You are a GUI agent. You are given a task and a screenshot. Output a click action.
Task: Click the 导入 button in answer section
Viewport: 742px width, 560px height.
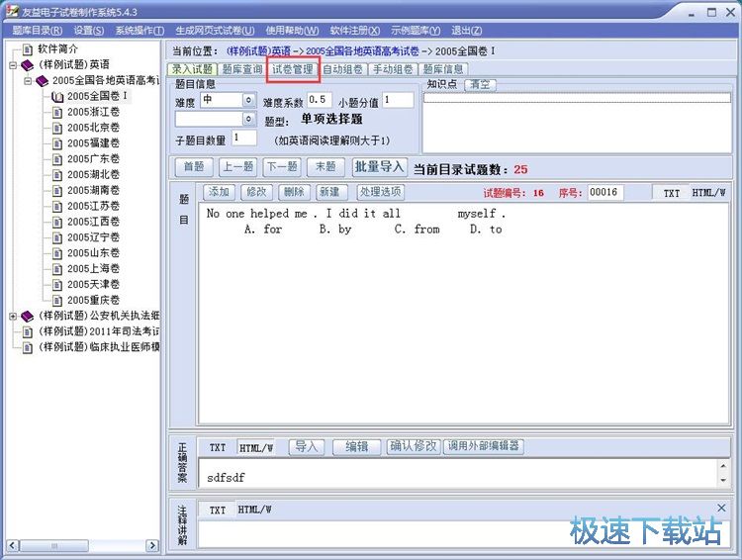click(x=306, y=447)
